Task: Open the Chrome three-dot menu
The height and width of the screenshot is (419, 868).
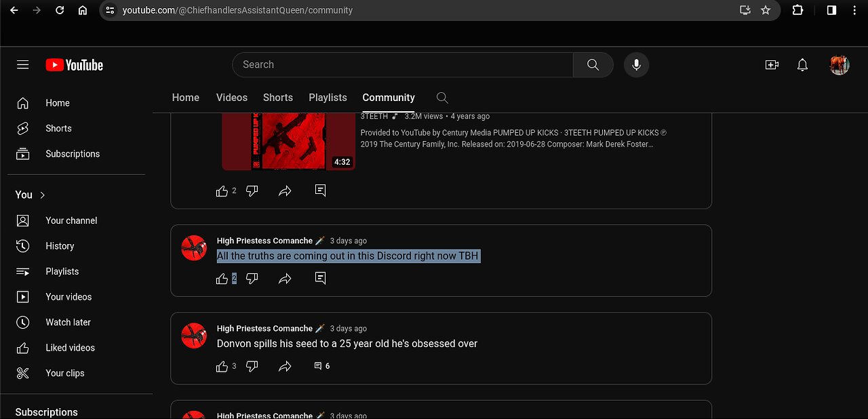Action: 856,10
